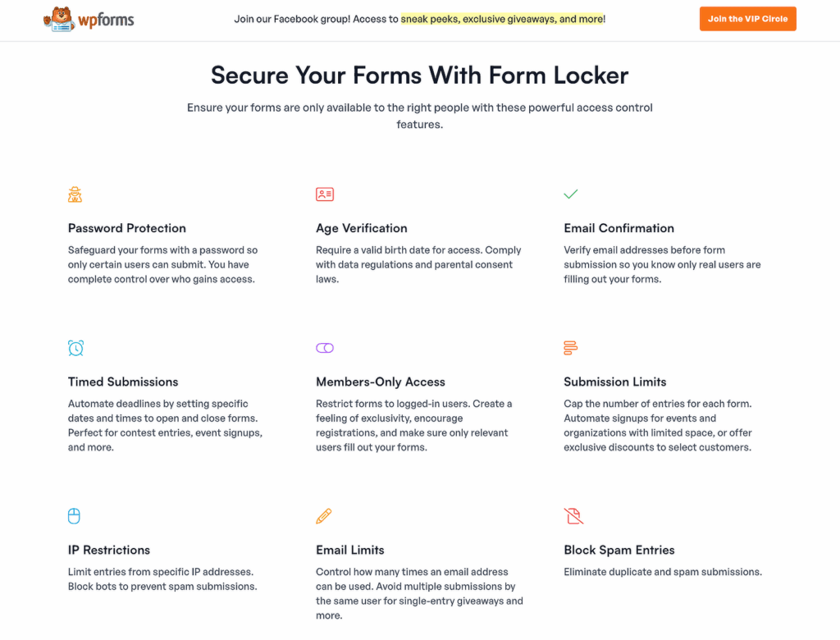Click the Password Protection padlock icon
Viewport: 840px width, 640px height.
click(x=75, y=194)
